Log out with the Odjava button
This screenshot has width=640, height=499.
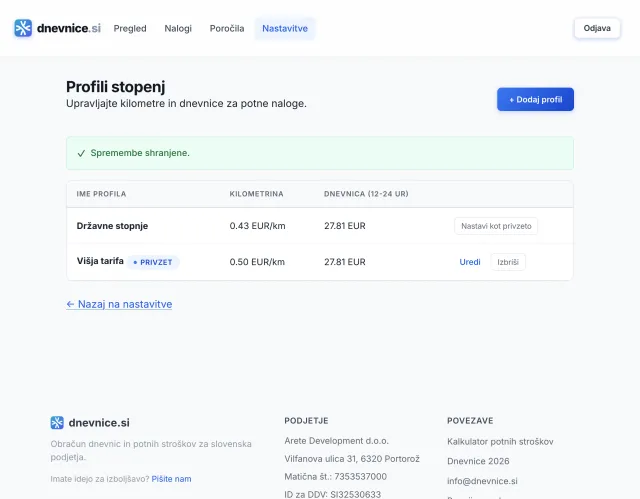597,28
